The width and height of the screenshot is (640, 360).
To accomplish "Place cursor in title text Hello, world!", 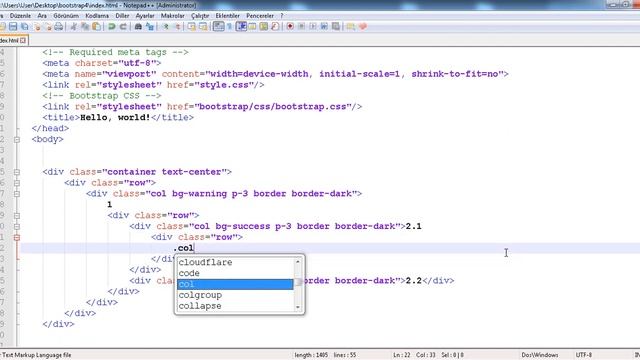I will (x=115, y=118).
